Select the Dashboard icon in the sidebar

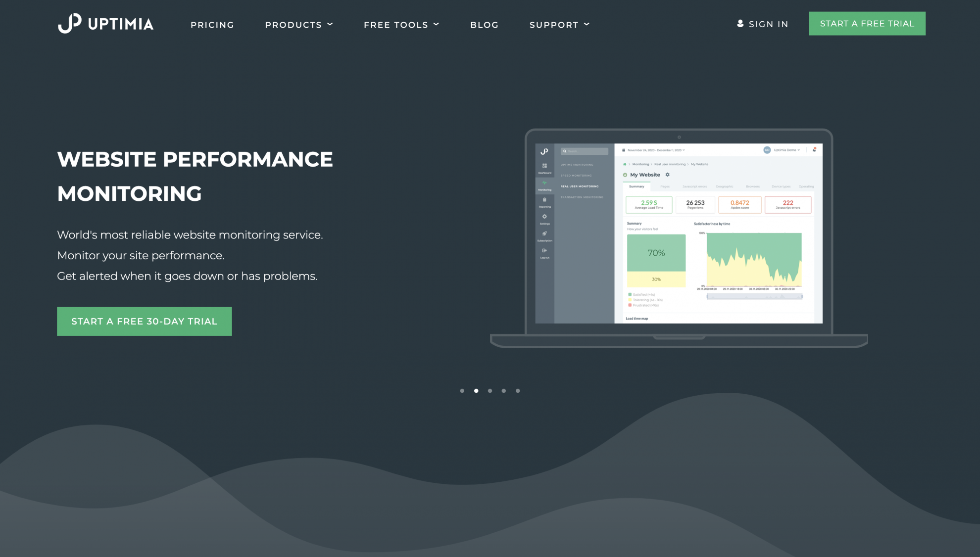tap(544, 165)
